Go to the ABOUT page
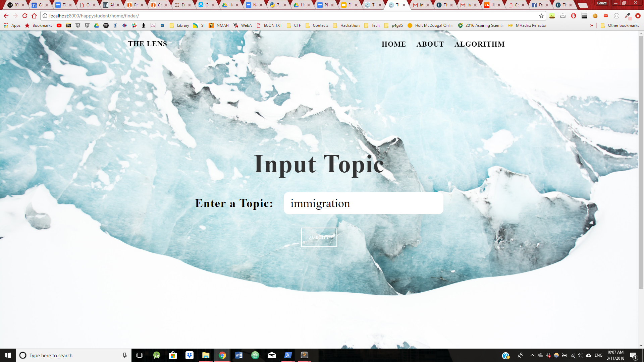644x362 pixels. tap(430, 44)
